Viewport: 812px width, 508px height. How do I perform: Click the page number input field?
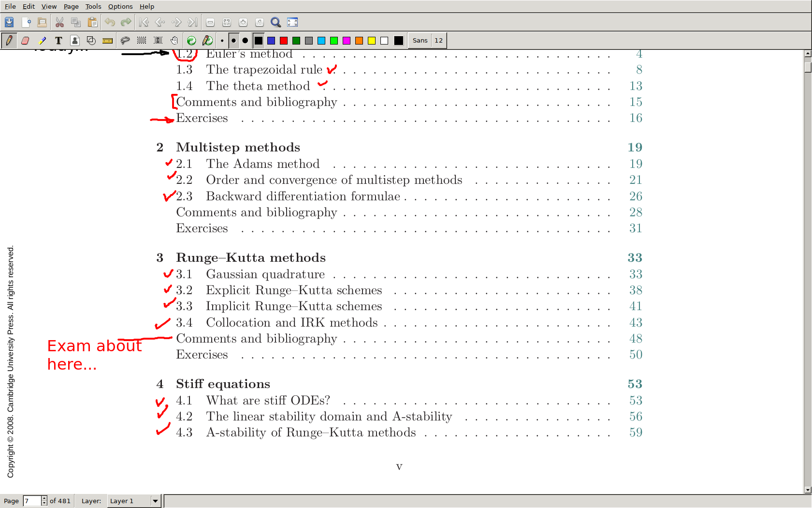tap(32, 501)
